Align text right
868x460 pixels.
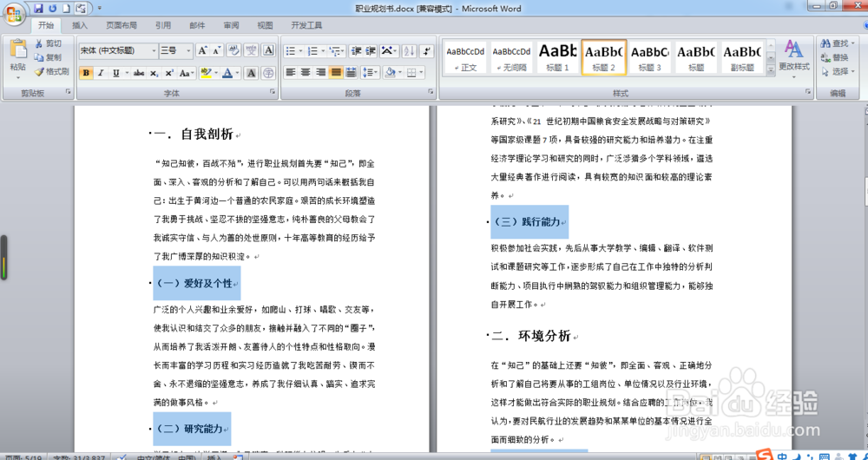(320, 73)
